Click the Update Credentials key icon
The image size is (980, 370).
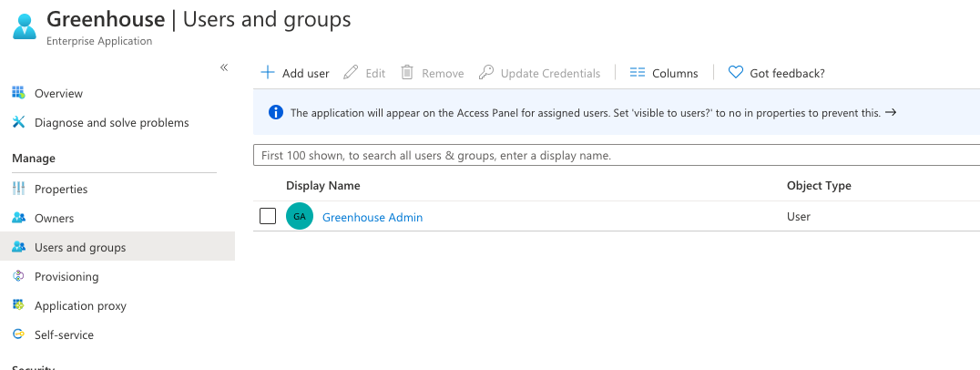pyautogui.click(x=486, y=73)
